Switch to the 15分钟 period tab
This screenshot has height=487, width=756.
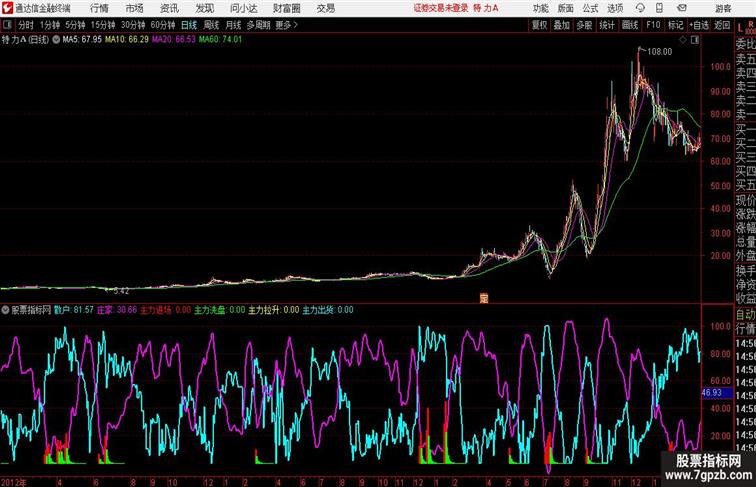pos(103,25)
